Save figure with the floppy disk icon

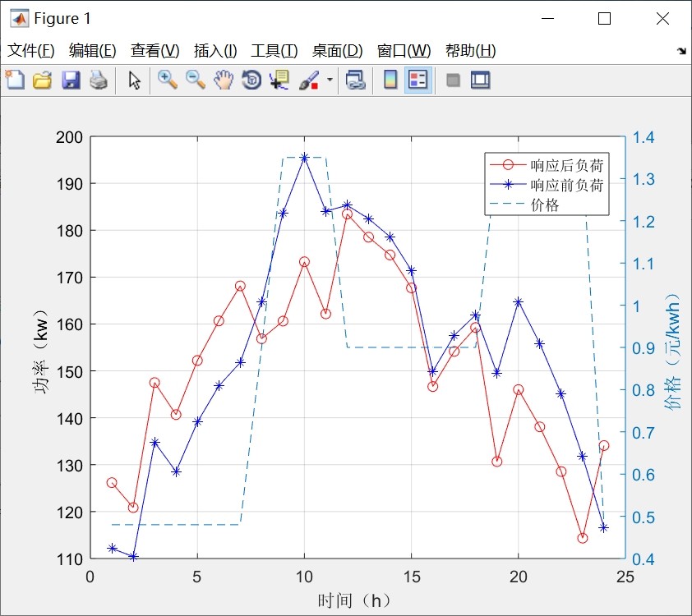[71, 80]
